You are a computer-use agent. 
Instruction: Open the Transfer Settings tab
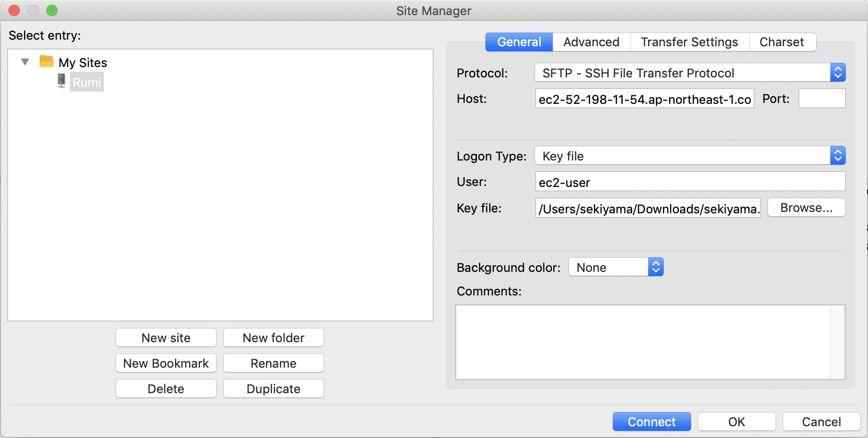(x=689, y=42)
